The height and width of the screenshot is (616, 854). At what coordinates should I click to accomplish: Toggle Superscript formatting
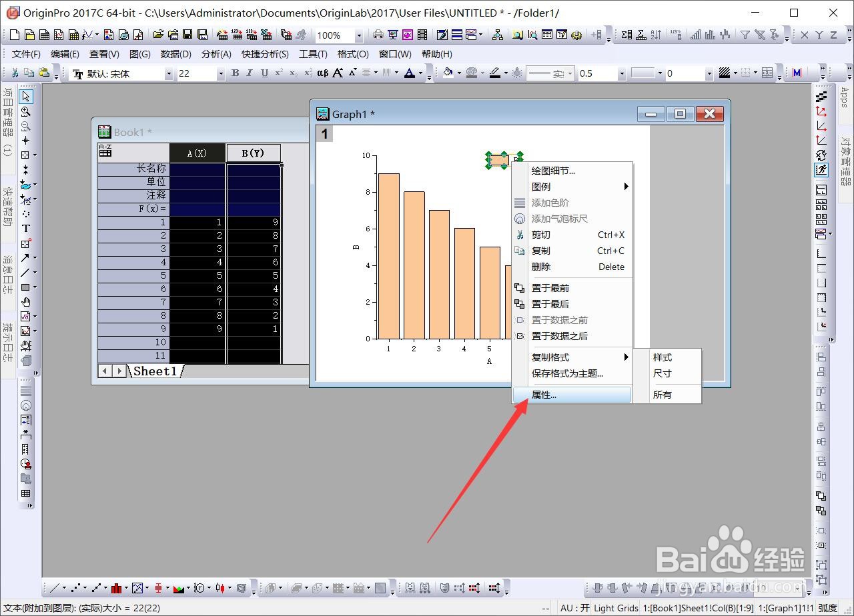coord(279,73)
